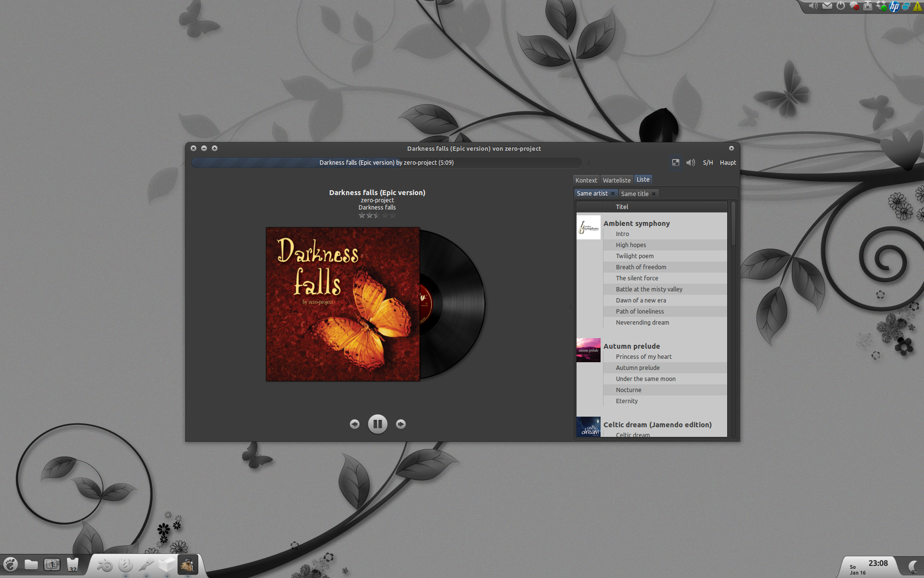The height and width of the screenshot is (578, 924).
Task: Click the Celtic dream album thumbnail
Action: (x=589, y=427)
